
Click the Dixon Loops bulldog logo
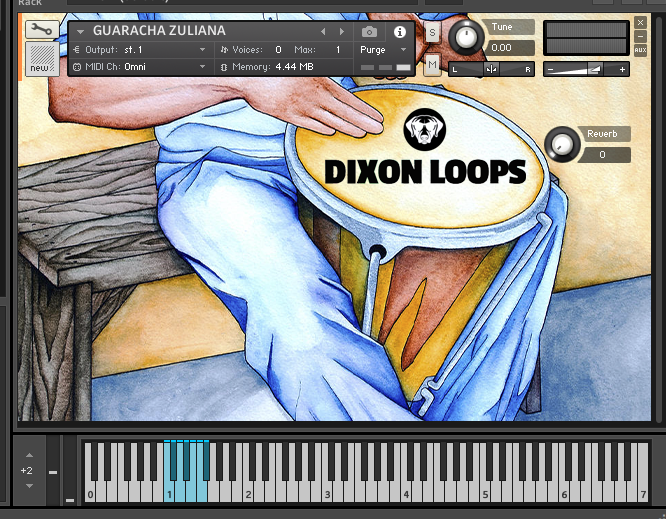(424, 130)
